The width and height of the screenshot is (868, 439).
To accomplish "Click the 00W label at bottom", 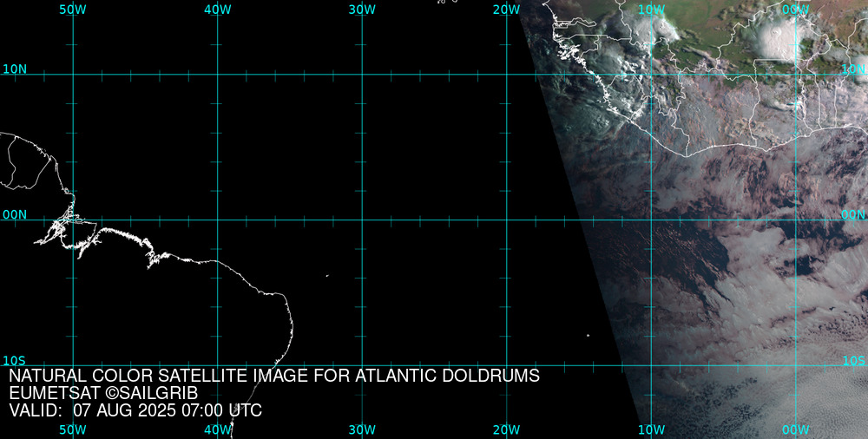I will click(796, 430).
